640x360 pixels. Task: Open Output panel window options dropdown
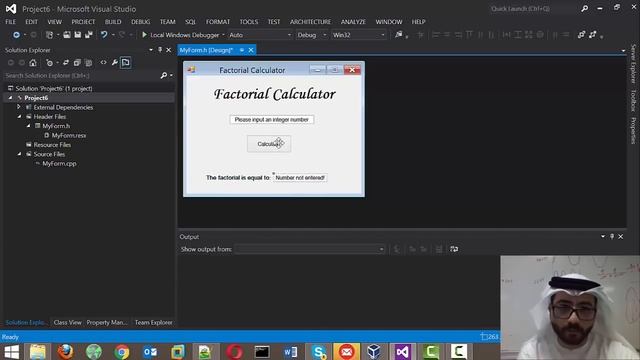click(603, 236)
